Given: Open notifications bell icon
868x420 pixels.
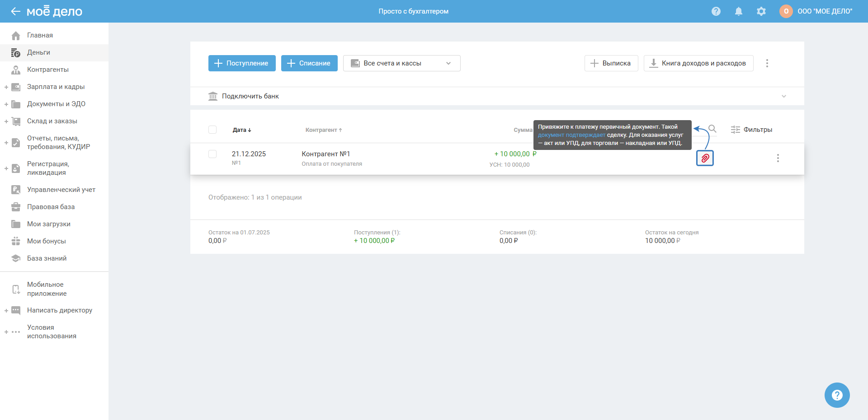Looking at the screenshot, I should (739, 11).
